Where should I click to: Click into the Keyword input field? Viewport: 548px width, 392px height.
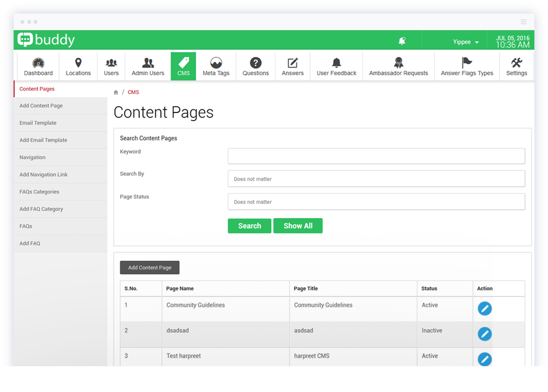(x=376, y=156)
